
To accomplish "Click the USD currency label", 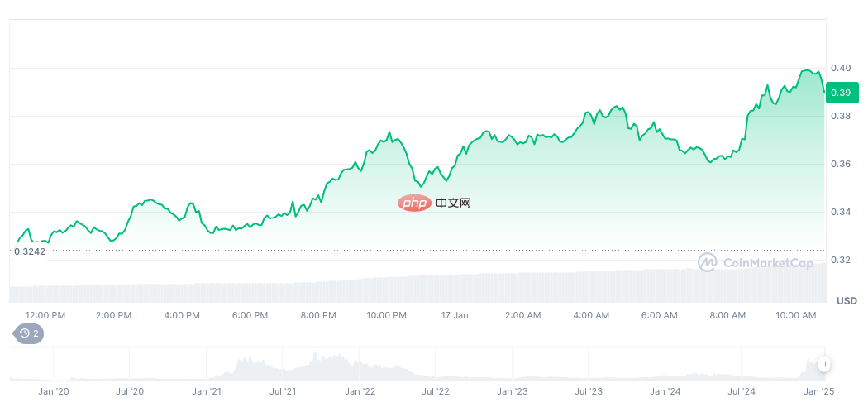I will pyautogui.click(x=847, y=299).
